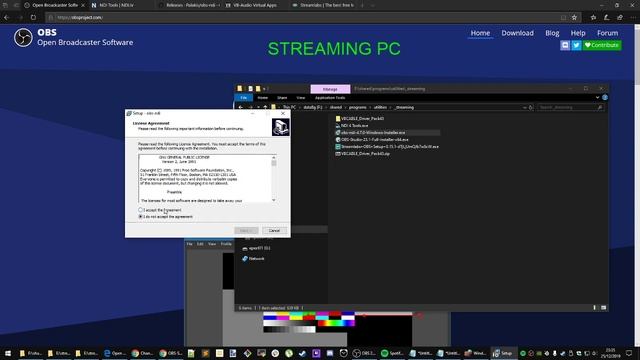Click the Manage tab in File Explorer
The height and width of the screenshot is (360, 640).
pos(330,89)
